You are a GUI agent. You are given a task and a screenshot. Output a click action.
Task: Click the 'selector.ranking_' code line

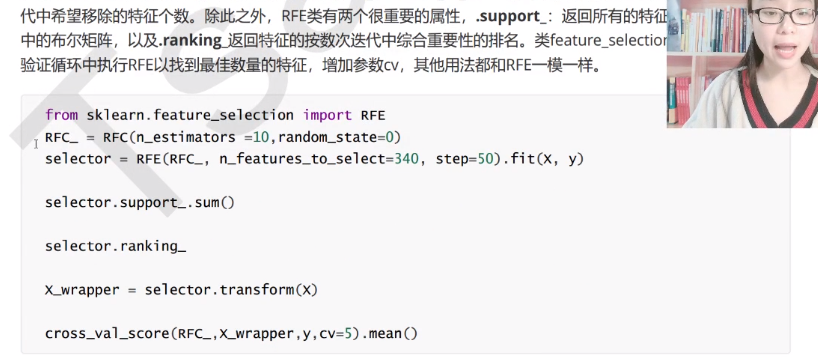[115, 246]
